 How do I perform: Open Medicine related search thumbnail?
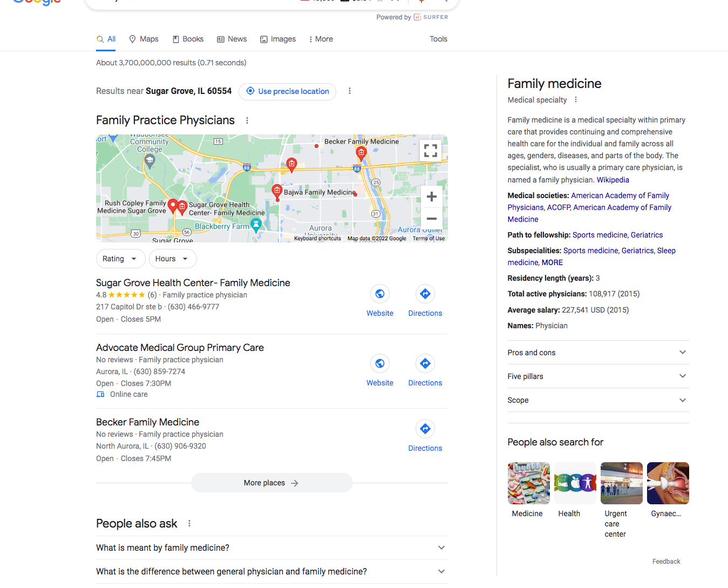pos(528,483)
